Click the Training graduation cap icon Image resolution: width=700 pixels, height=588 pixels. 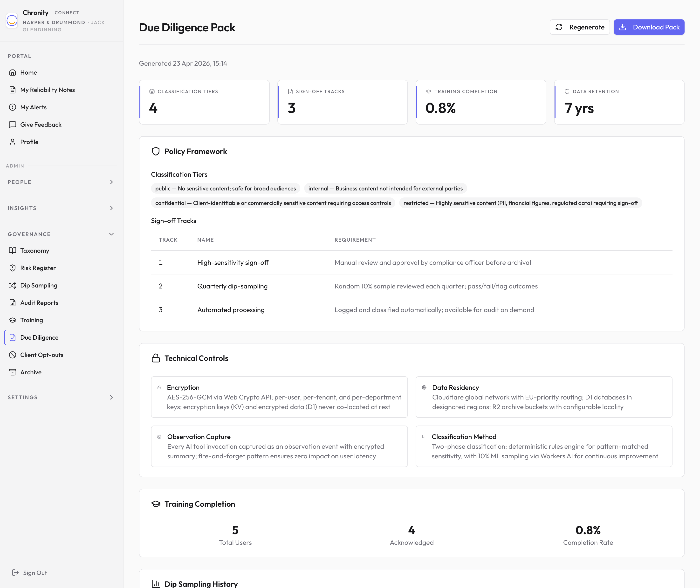point(13,320)
